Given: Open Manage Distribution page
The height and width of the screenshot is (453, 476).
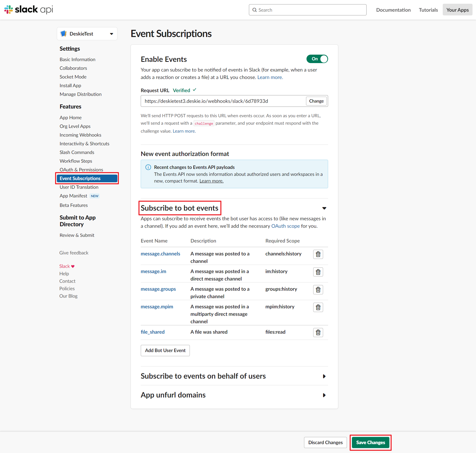Looking at the screenshot, I should click(80, 94).
